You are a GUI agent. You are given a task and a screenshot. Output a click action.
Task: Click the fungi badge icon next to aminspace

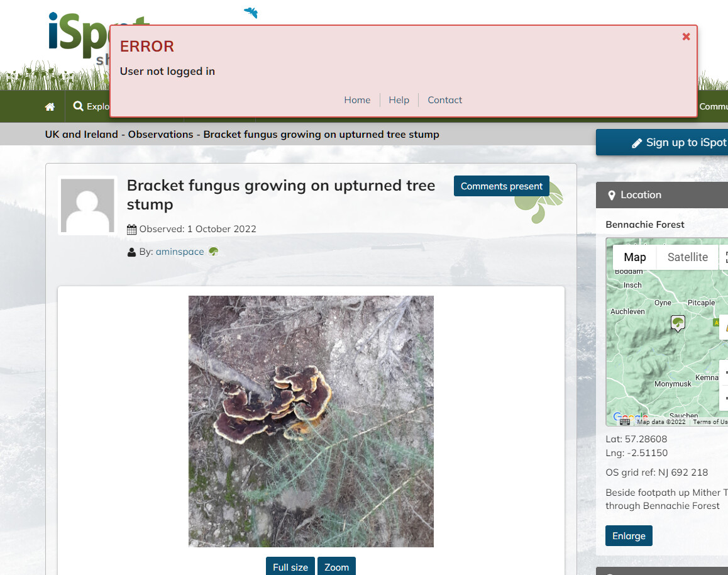(213, 251)
